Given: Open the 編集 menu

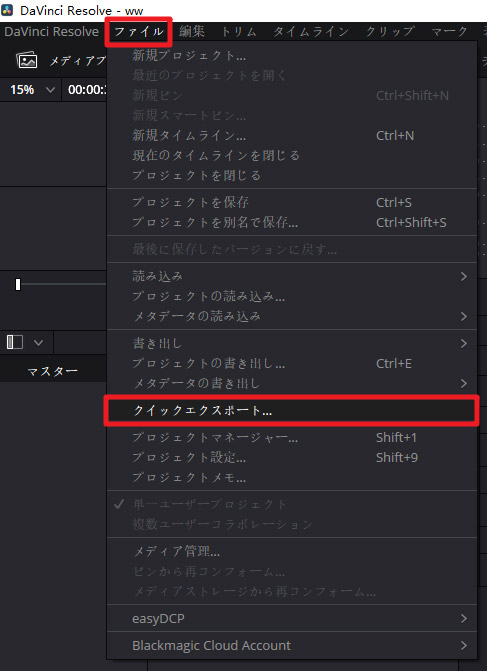Looking at the screenshot, I should tap(192, 32).
